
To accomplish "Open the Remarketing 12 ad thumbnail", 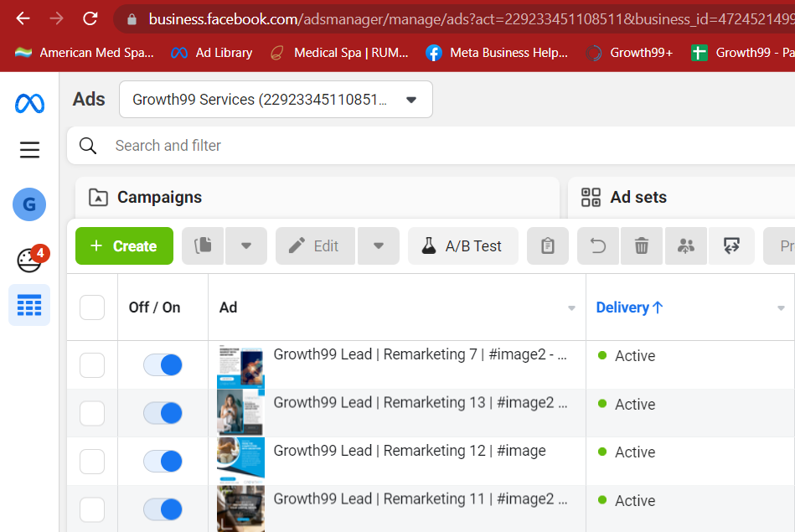I will click(240, 461).
